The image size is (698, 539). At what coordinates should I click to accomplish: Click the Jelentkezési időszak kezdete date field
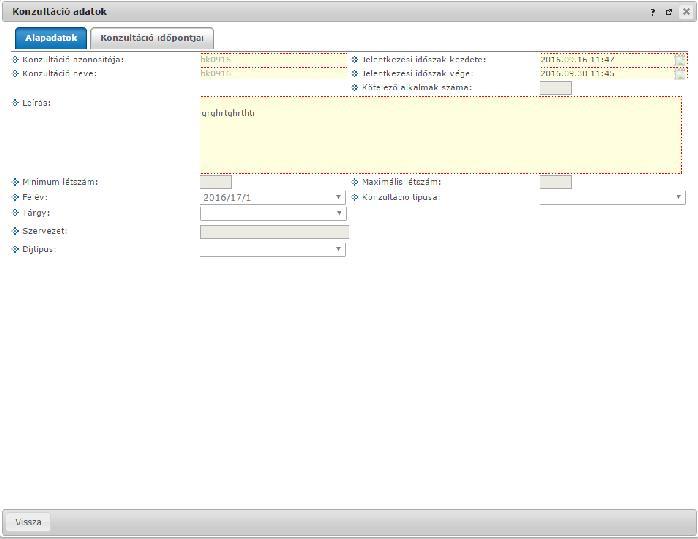pyautogui.click(x=606, y=60)
